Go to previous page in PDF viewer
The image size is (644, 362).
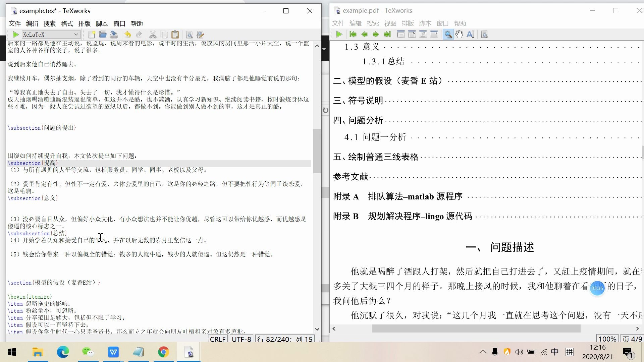pyautogui.click(x=364, y=34)
